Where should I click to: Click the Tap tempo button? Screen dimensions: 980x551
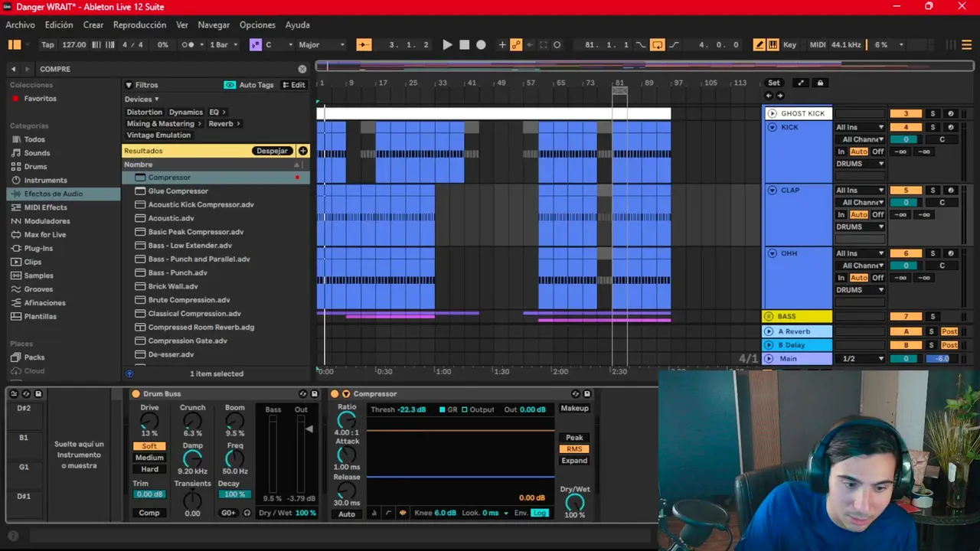point(47,45)
